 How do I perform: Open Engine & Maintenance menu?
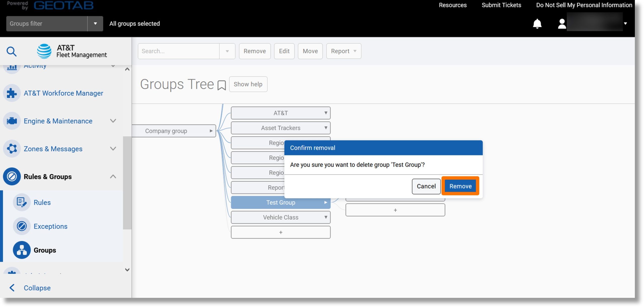pyautogui.click(x=58, y=121)
